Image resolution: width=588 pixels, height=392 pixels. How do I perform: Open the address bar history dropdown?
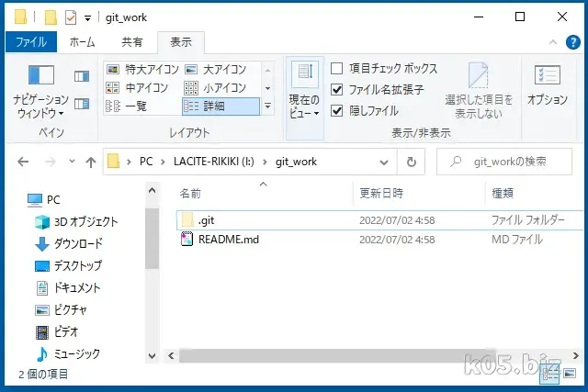[384, 162]
